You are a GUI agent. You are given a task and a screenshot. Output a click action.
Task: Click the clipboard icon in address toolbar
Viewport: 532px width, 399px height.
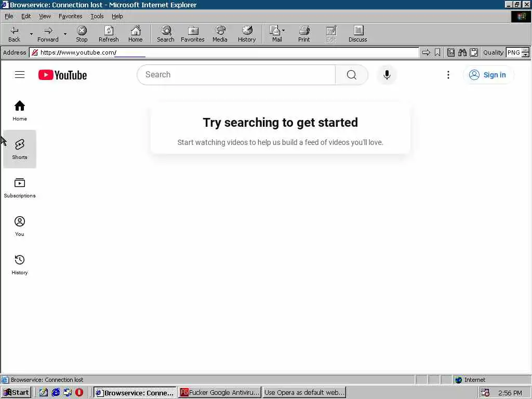(474, 52)
